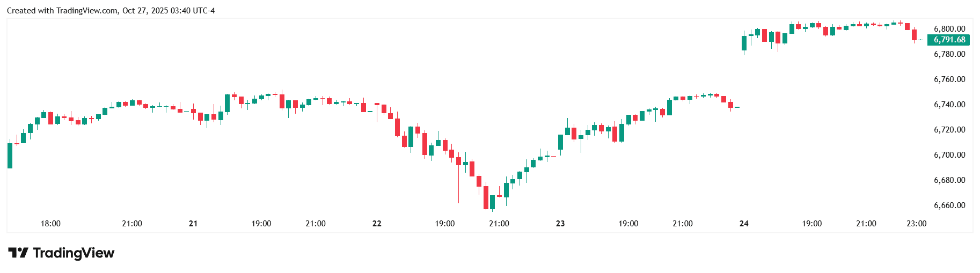The height and width of the screenshot is (273, 980).
Task: Click the 18:00 time axis label
Action: [x=50, y=224]
